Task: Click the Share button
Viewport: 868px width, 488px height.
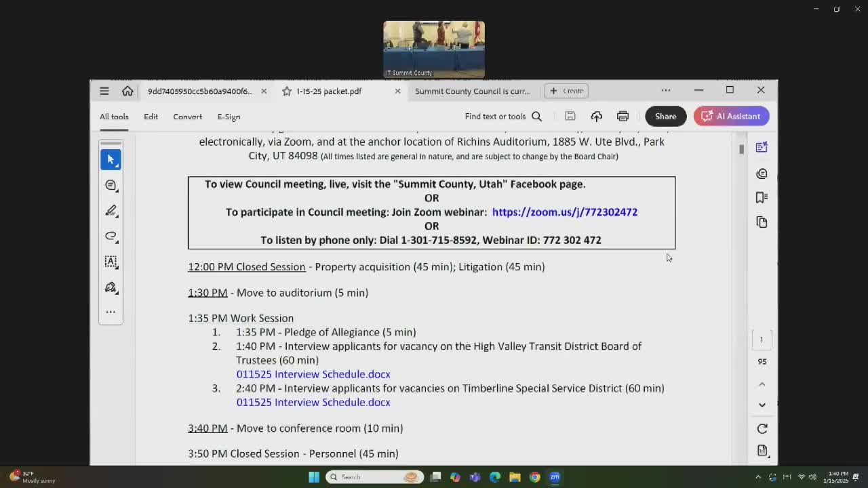Action: 665,117
